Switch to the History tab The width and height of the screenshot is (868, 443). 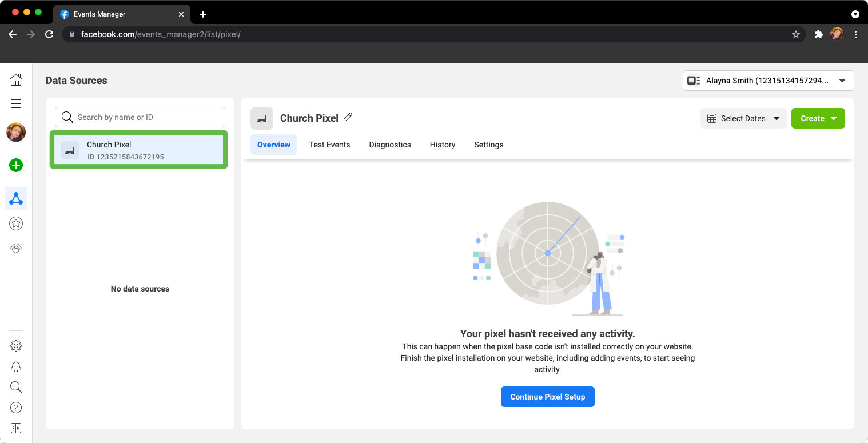pyautogui.click(x=443, y=145)
